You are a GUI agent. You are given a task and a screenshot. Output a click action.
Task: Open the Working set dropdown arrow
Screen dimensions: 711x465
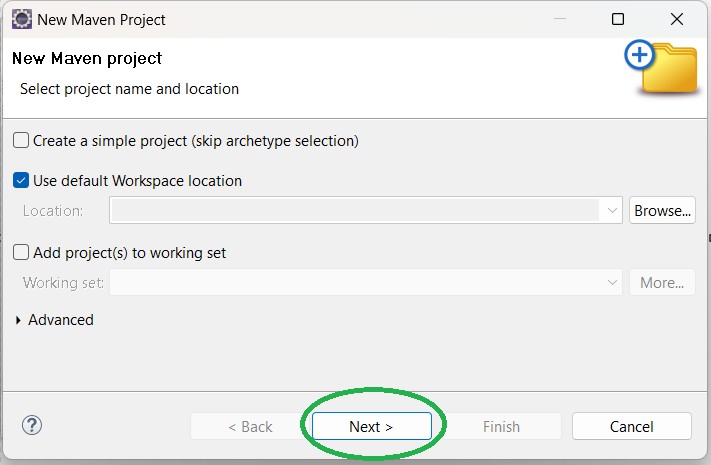pyautogui.click(x=612, y=283)
